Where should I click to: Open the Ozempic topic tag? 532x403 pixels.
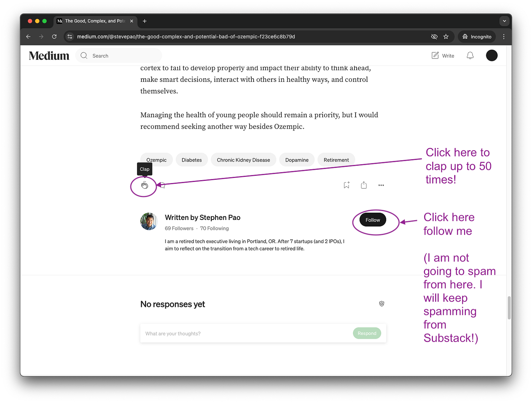156,160
